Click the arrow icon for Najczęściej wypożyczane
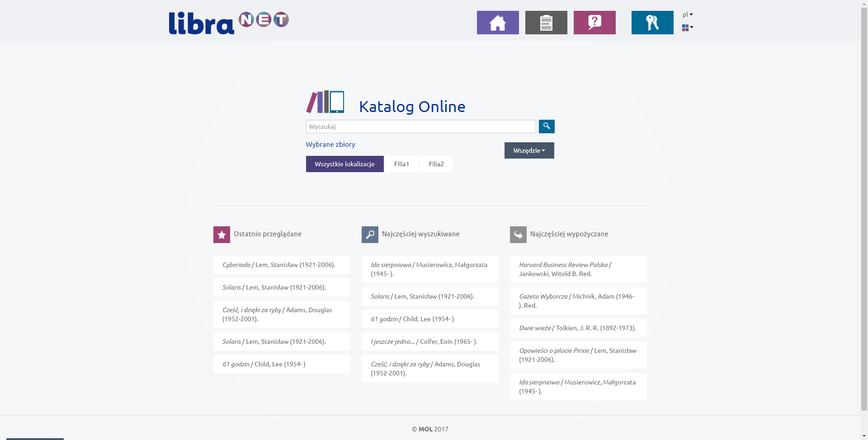Screen dimensions: 868x440 point(518,234)
